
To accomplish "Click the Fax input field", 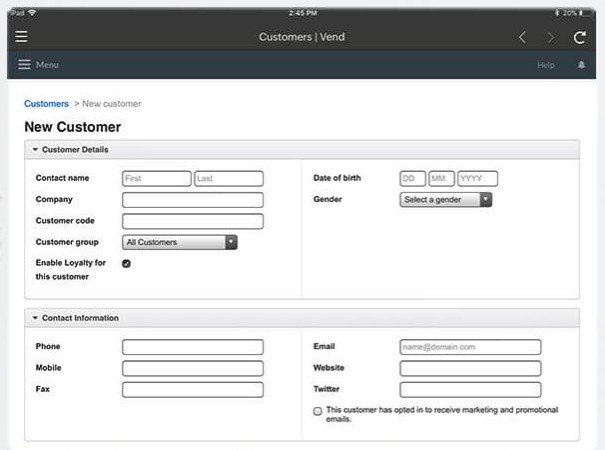I will tap(193, 389).
